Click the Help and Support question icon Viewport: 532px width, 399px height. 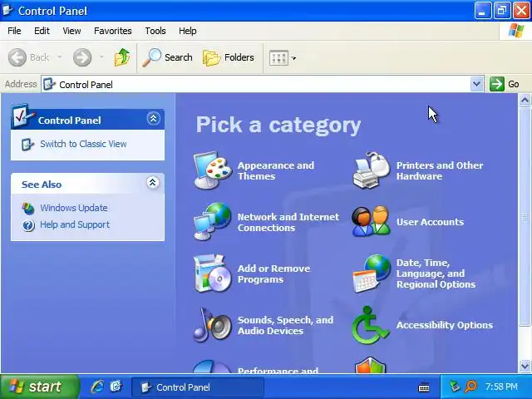(x=28, y=225)
